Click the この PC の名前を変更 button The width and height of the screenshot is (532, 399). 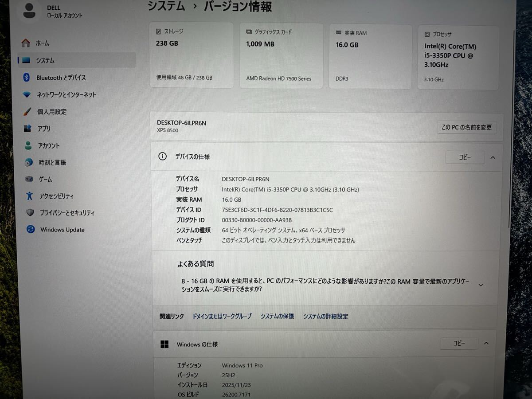pos(466,128)
